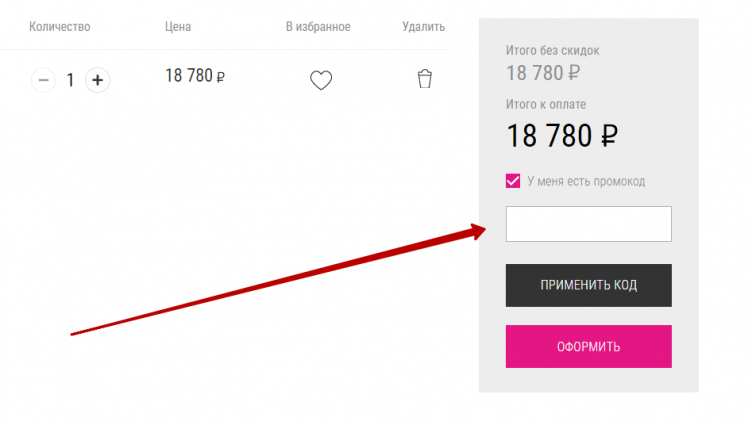Image resolution: width=752 pixels, height=425 pixels.
Task: Click the pink "ОФОРМИТЬ" checkout button
Action: [588, 347]
